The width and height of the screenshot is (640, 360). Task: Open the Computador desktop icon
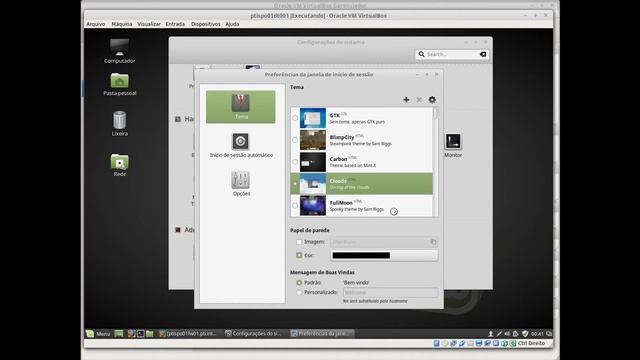(x=120, y=51)
